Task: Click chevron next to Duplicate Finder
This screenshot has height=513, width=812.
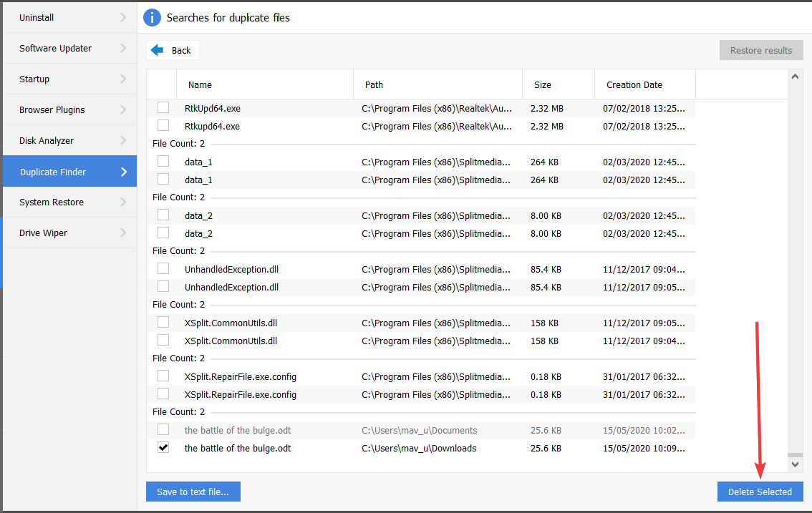Action: click(x=124, y=172)
